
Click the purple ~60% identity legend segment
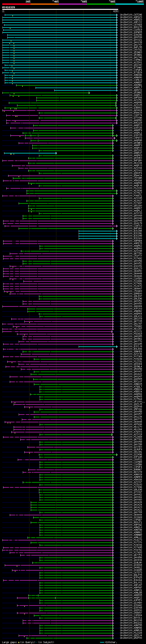pyautogui.click(x=73, y=4)
